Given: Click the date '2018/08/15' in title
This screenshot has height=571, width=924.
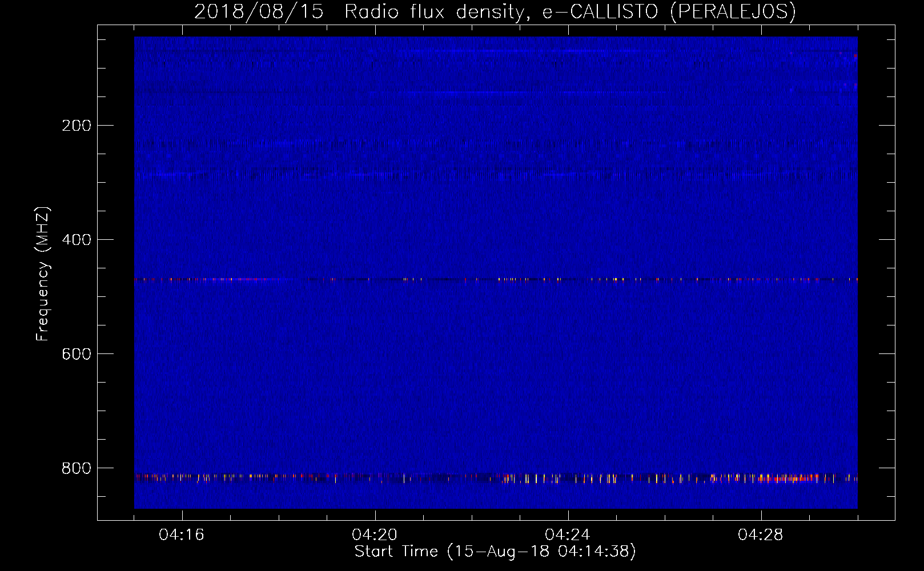Looking at the screenshot, I should pos(259,11).
